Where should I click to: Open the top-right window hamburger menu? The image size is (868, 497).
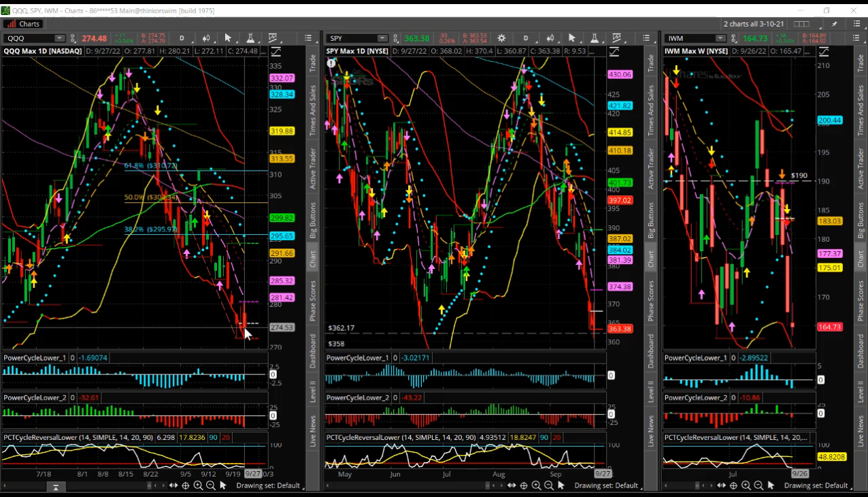tap(856, 24)
